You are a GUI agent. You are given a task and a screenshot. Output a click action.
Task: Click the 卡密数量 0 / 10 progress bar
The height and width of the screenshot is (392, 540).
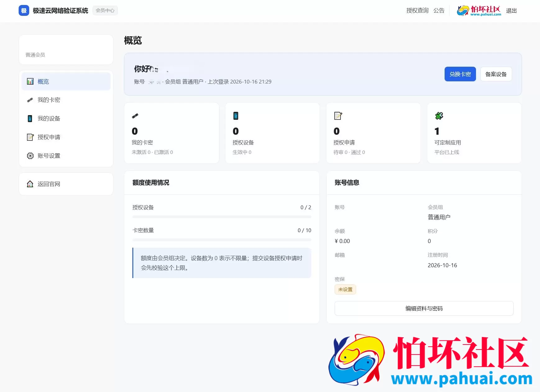222,240
